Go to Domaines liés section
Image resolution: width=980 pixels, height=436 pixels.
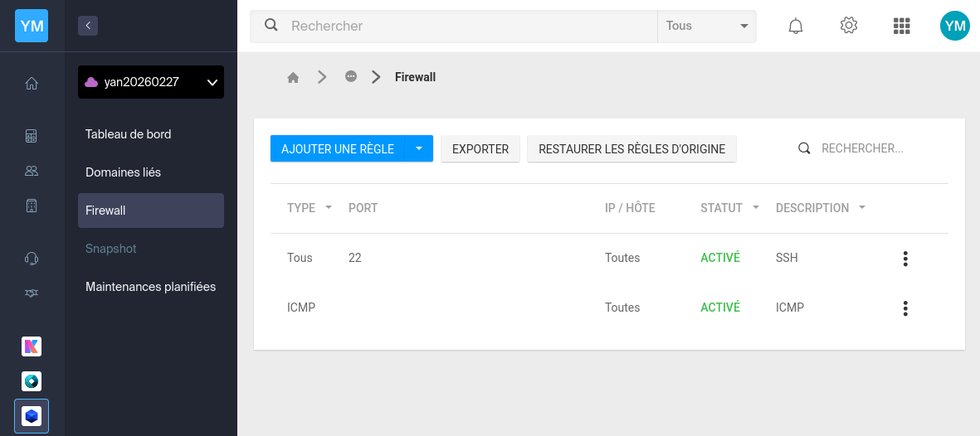[x=123, y=172]
